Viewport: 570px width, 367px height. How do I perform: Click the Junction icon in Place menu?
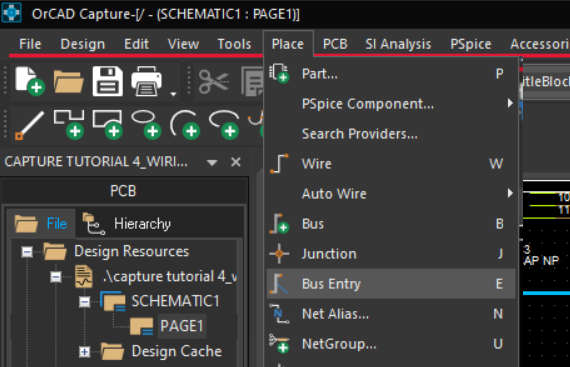pos(279,254)
